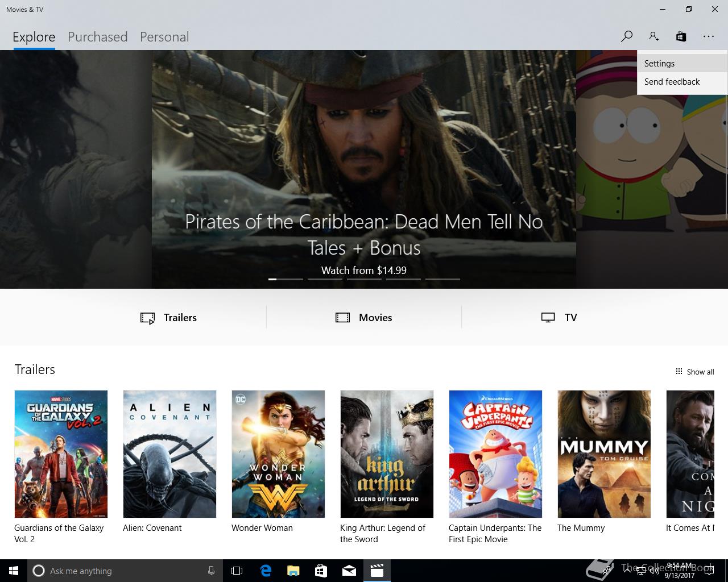
Task: Open the Personal tab
Action: pos(164,37)
